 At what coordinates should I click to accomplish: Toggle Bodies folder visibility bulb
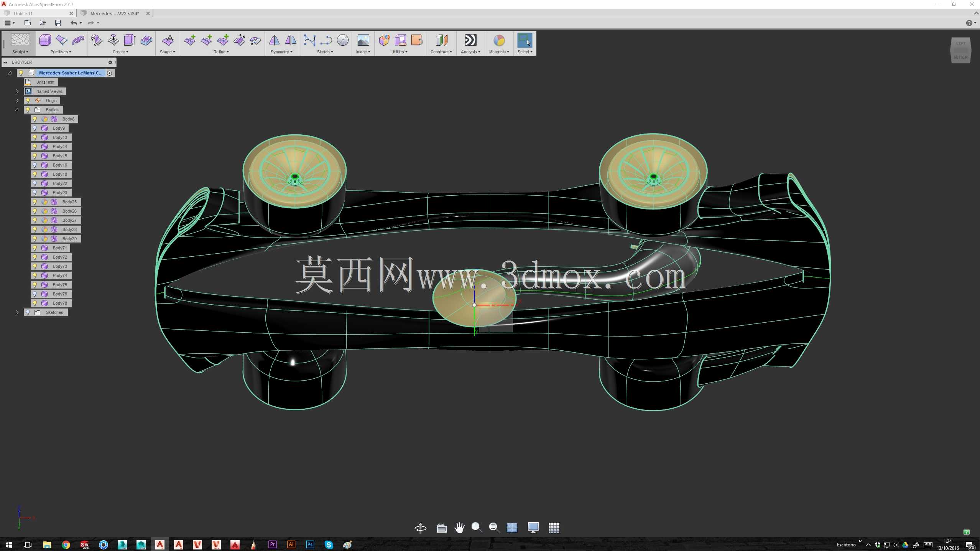pyautogui.click(x=28, y=110)
